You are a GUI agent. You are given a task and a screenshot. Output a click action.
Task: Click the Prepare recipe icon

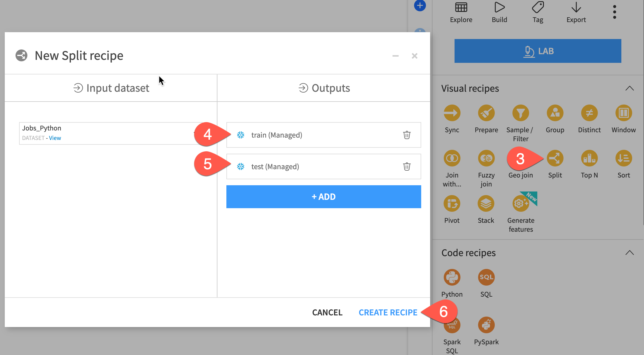[x=486, y=113]
